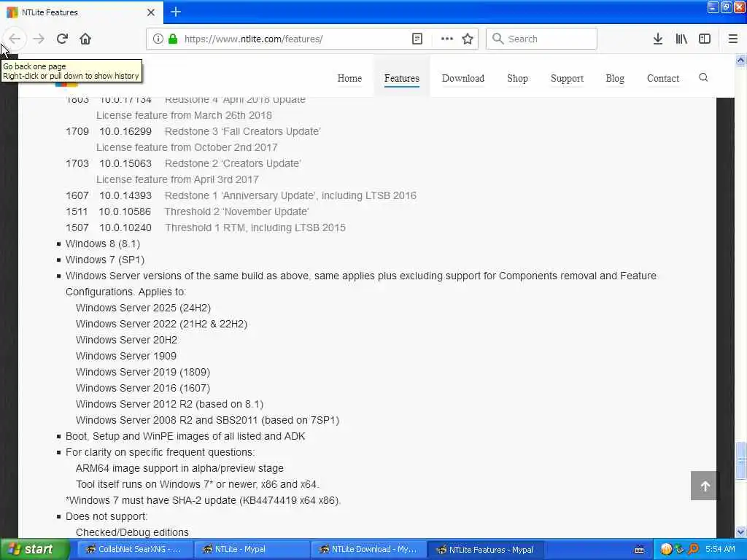Viewport: 747px width, 560px height.
Task: Open site search magnifier in navigation
Action: 703,77
